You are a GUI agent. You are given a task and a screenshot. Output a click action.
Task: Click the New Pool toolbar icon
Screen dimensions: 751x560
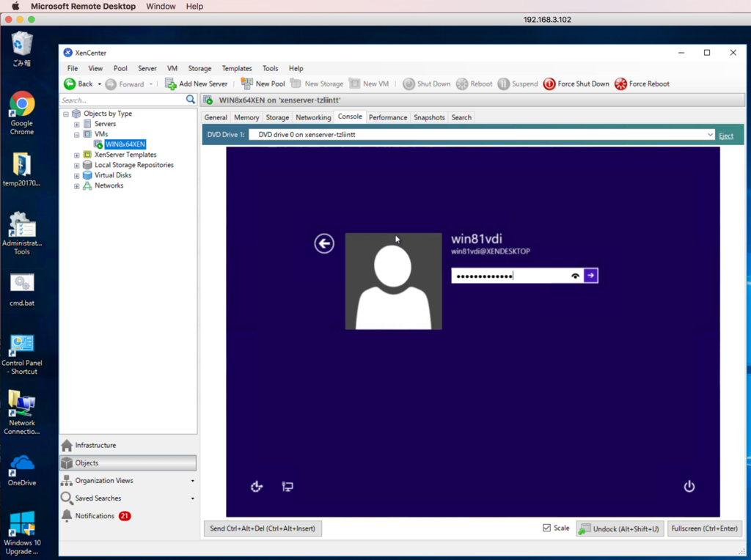coord(246,84)
